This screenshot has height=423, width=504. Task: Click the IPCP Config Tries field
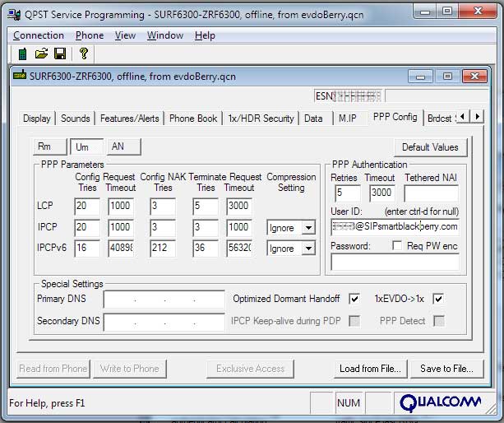click(x=87, y=227)
